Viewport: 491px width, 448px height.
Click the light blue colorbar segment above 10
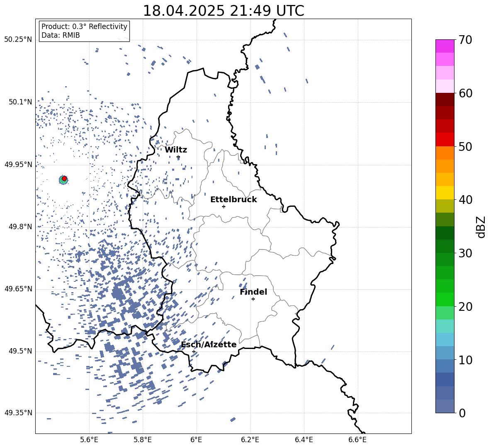[445, 339]
